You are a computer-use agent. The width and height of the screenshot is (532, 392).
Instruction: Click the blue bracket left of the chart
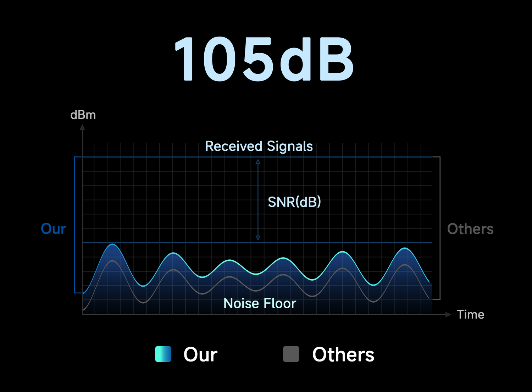[x=74, y=225]
